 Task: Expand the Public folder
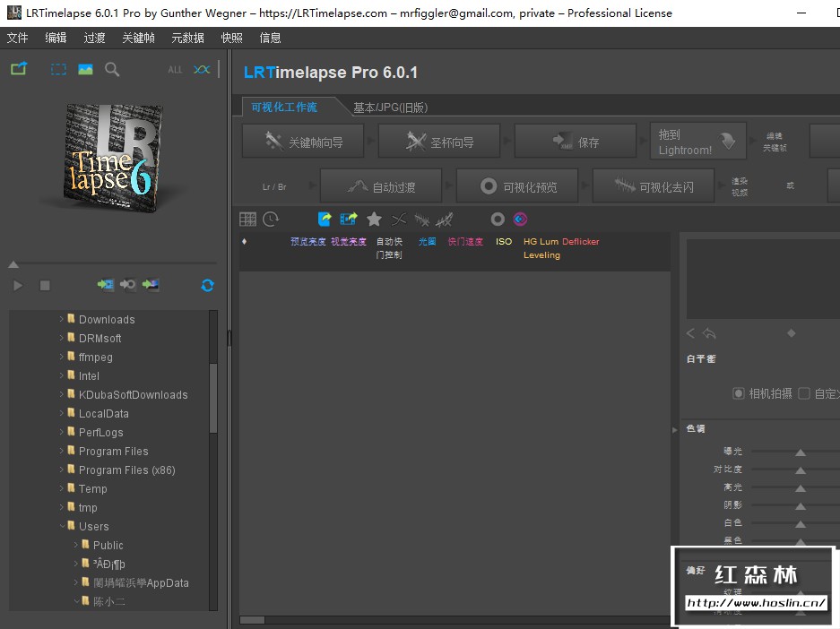point(75,545)
